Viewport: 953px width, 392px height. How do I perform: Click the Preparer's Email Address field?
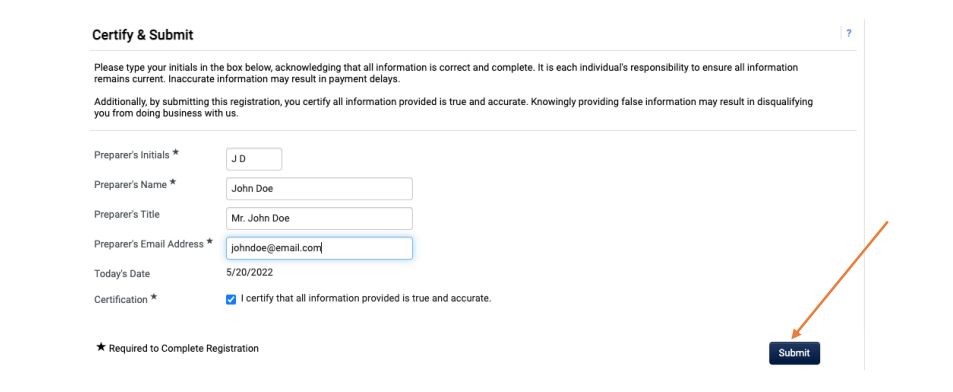[x=319, y=248]
